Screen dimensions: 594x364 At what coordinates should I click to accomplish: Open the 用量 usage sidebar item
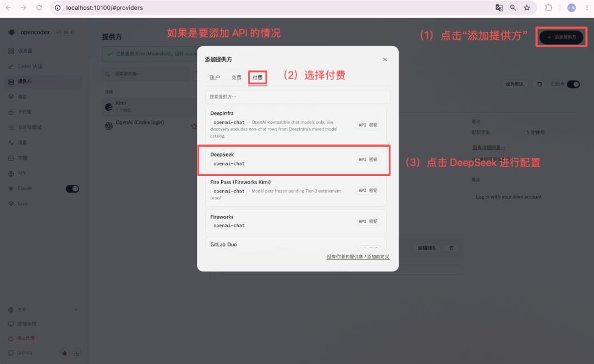tap(43, 142)
